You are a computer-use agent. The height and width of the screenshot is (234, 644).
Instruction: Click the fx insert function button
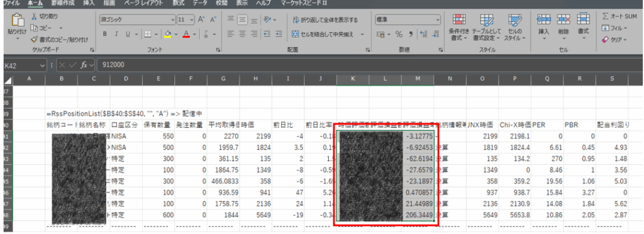pyautogui.click(x=84, y=65)
